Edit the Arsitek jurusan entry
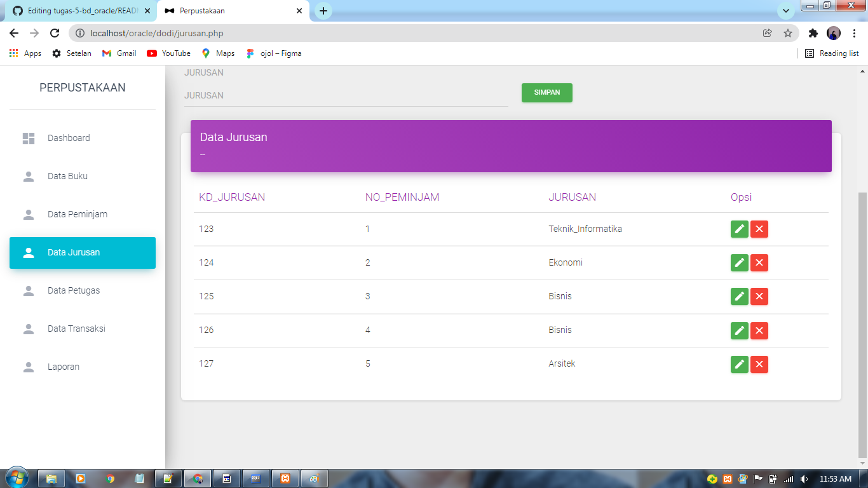 pyautogui.click(x=739, y=364)
